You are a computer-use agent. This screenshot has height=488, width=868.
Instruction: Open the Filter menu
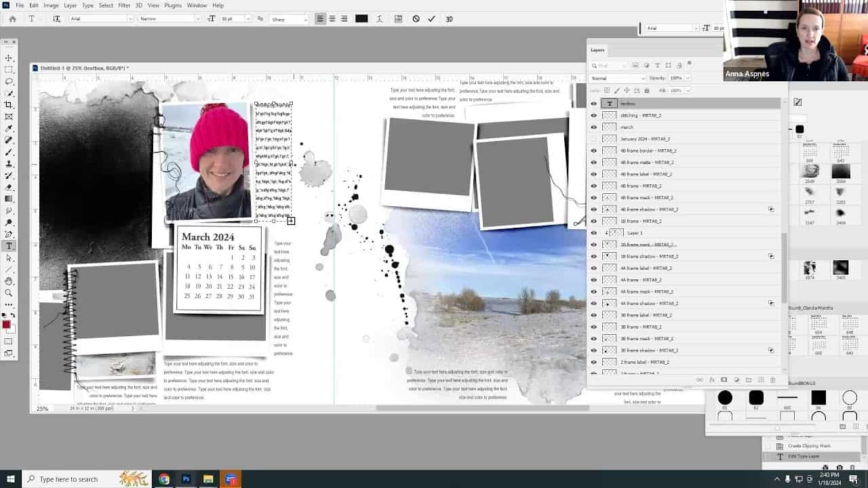[x=124, y=5]
